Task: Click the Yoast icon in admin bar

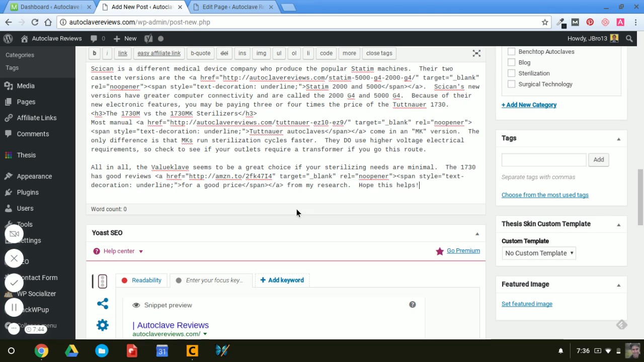Action: pos(148,38)
